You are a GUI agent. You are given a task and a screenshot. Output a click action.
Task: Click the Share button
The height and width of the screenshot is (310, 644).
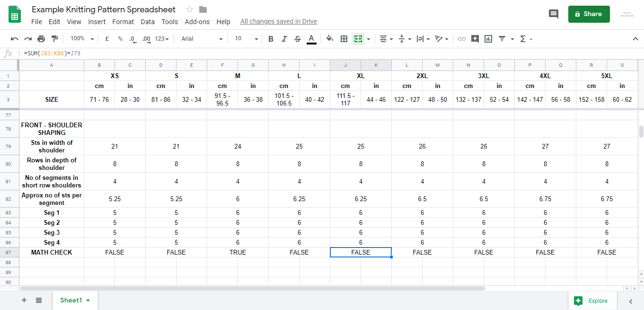tap(589, 14)
